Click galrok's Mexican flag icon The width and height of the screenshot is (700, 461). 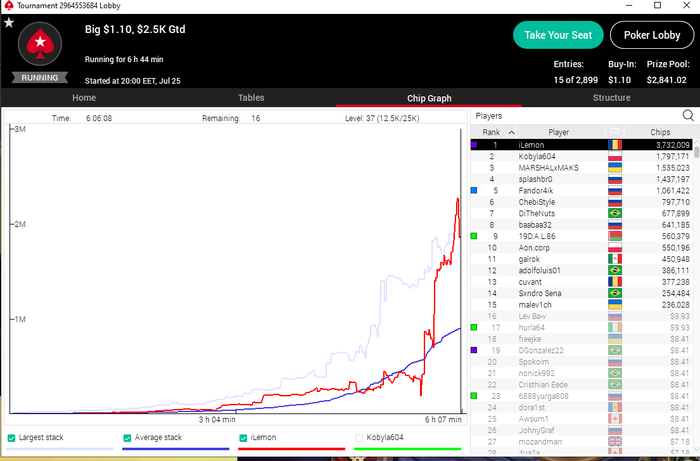615,259
